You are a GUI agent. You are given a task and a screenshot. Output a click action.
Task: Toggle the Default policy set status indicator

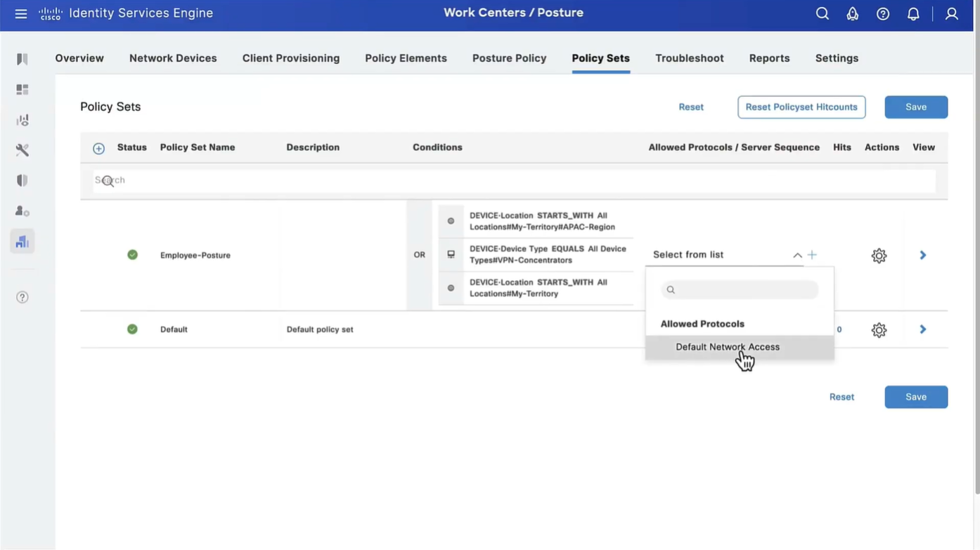(x=132, y=329)
